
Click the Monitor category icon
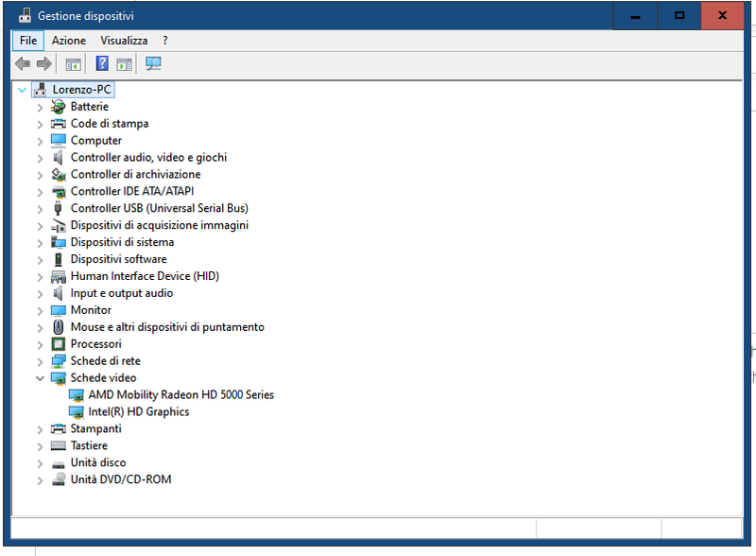[x=59, y=310]
